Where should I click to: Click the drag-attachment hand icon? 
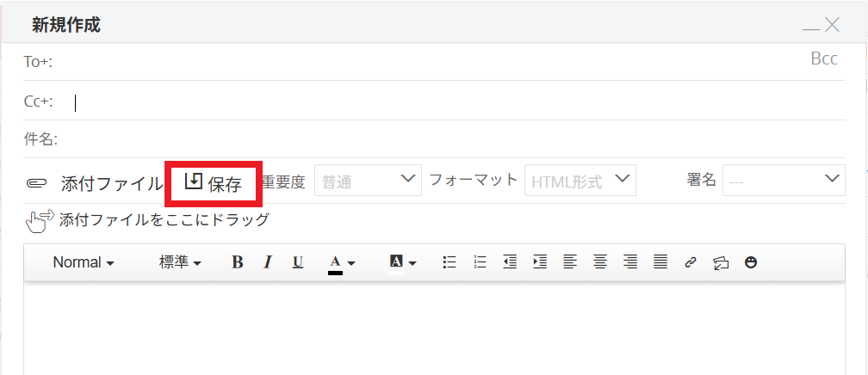tap(40, 221)
